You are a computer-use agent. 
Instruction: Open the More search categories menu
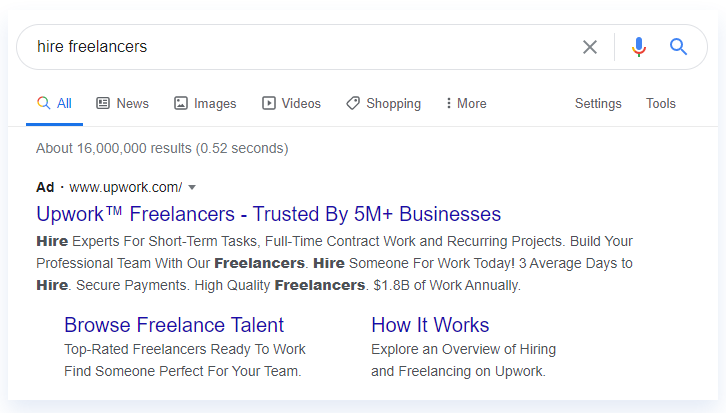(x=466, y=103)
